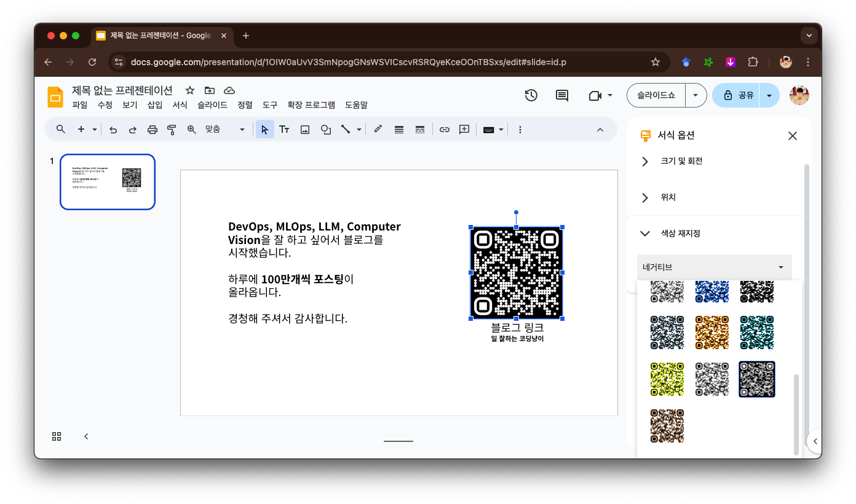This screenshot has height=504, width=856.
Task: Open the 파일 menu
Action: (80, 105)
